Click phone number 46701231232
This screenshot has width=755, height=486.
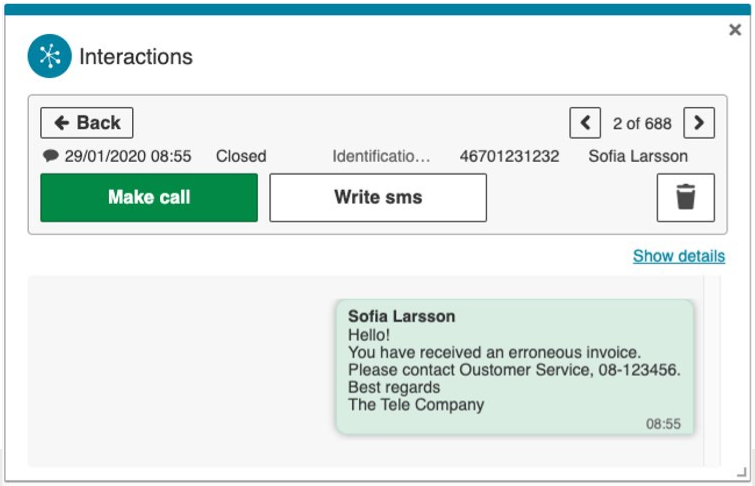[x=509, y=156]
